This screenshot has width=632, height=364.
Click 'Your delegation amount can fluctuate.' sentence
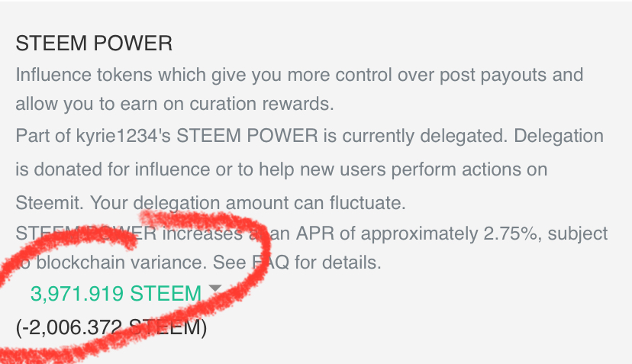pos(248,203)
